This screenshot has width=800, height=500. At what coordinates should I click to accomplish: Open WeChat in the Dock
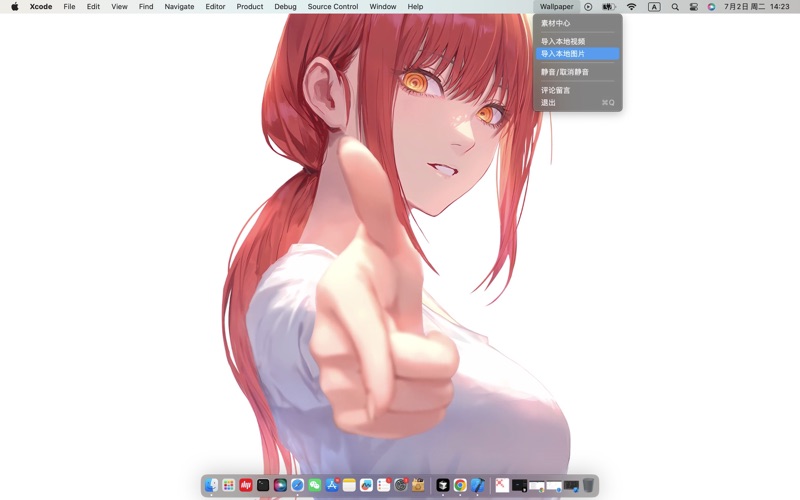tap(314, 485)
